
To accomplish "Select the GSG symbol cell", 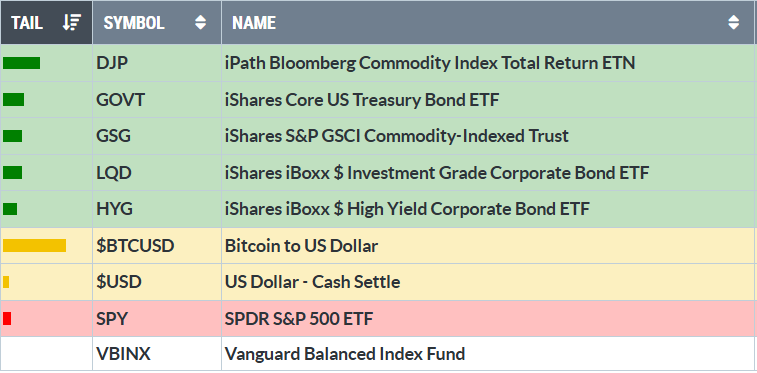I will coord(157,136).
